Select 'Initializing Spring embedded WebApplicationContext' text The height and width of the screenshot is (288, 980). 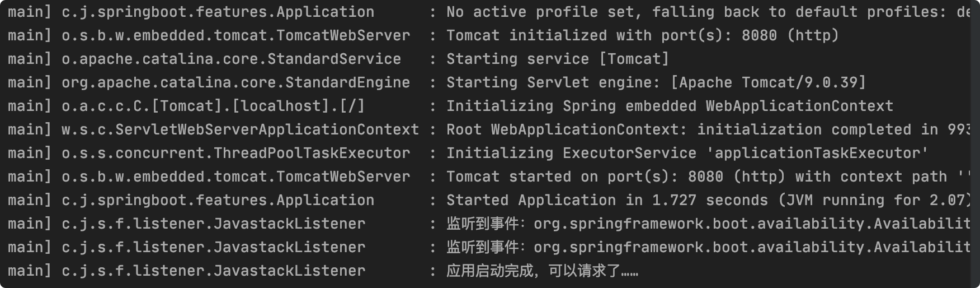[670, 106]
